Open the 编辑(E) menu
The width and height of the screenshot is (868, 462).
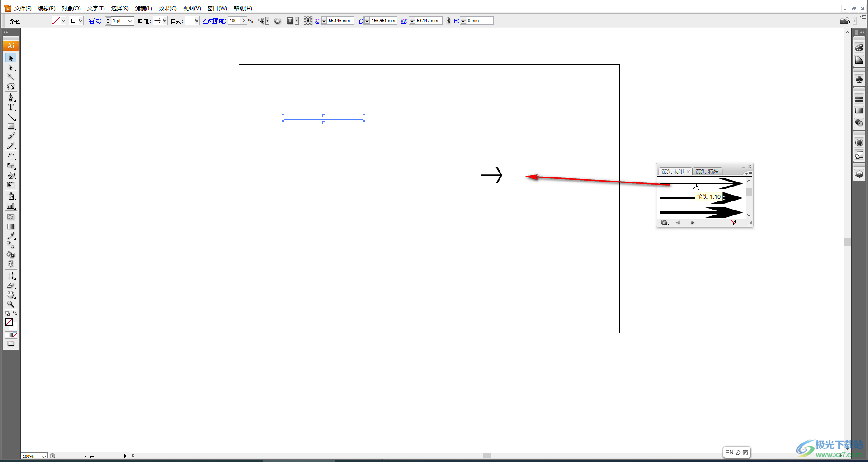pyautogui.click(x=47, y=9)
